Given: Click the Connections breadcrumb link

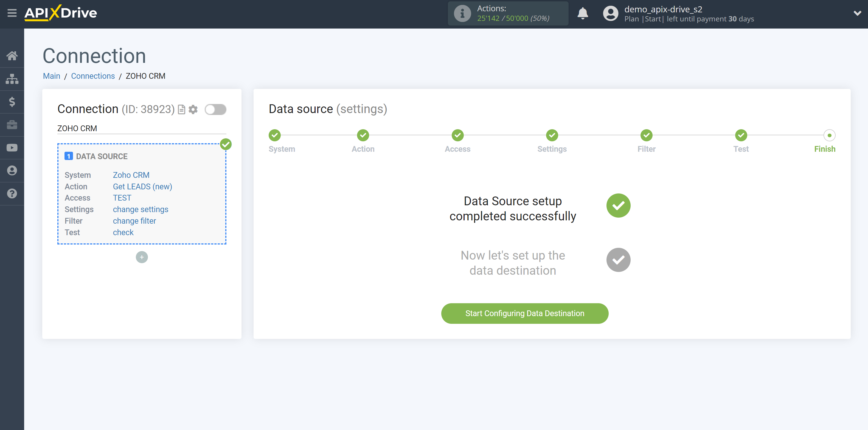Looking at the screenshot, I should coord(92,76).
